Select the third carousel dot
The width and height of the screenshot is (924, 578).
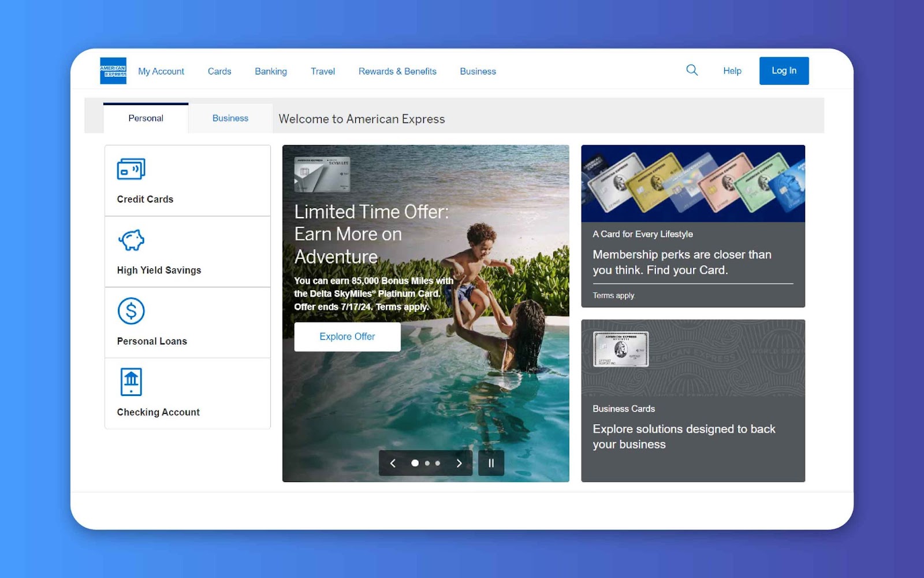(x=438, y=463)
